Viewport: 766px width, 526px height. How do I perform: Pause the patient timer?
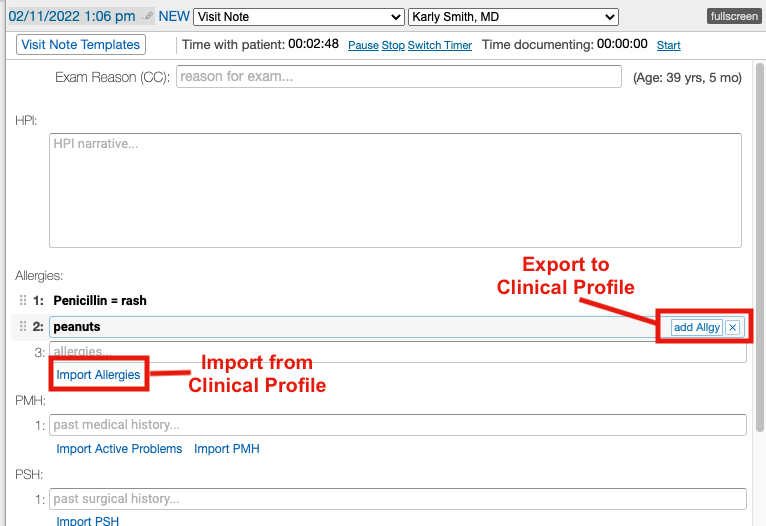[363, 46]
